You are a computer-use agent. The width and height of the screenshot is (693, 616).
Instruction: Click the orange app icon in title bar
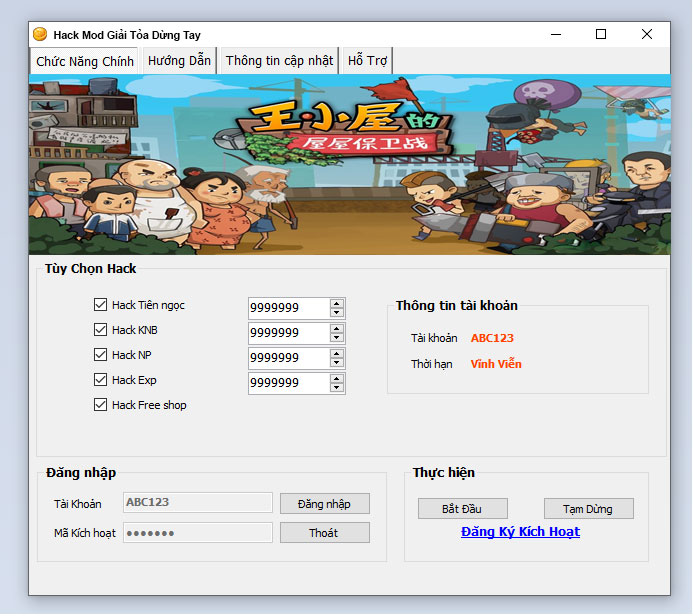(x=40, y=34)
